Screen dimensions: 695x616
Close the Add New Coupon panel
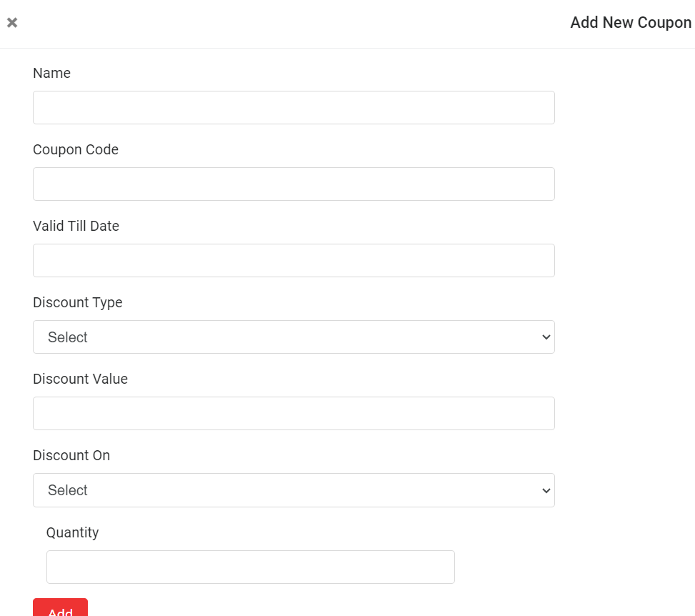point(12,23)
